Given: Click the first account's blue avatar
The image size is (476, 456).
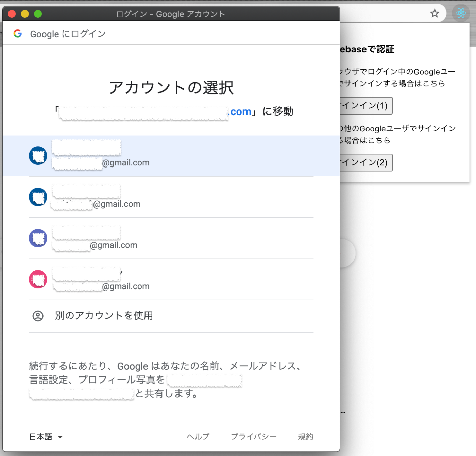Looking at the screenshot, I should point(38,156).
